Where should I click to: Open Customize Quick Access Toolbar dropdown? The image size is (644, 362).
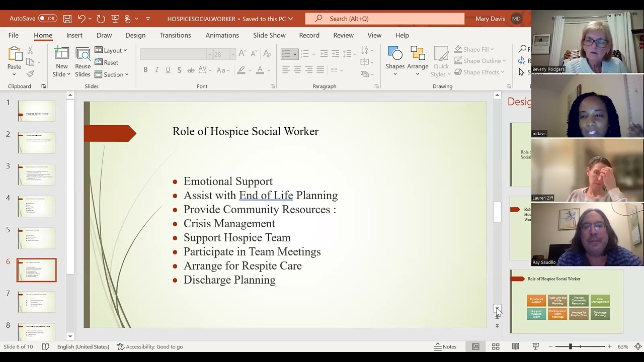coord(148,19)
